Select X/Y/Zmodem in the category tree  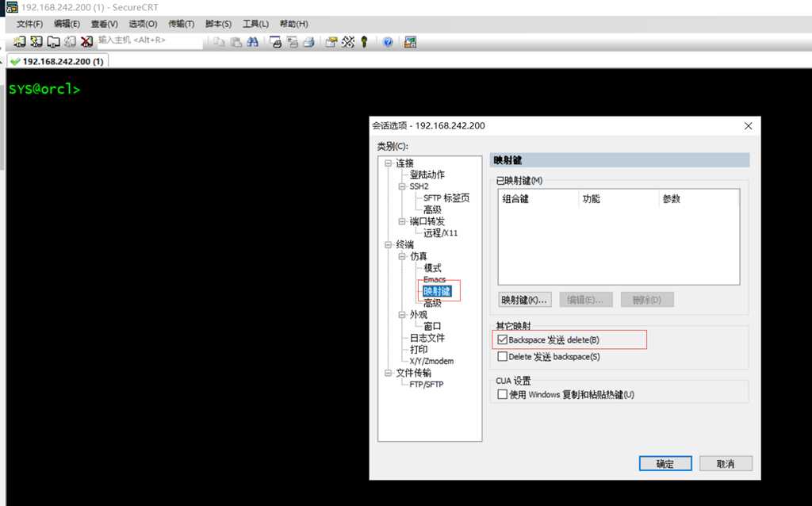[x=431, y=361]
